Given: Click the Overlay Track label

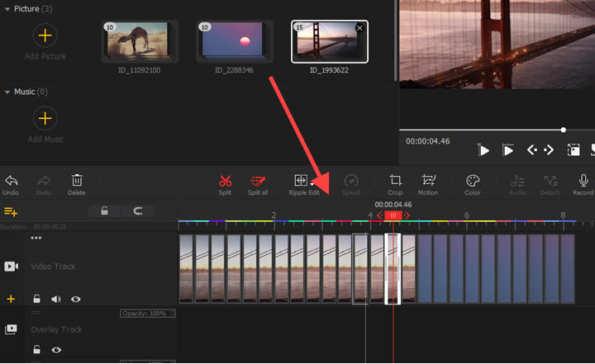Looking at the screenshot, I should 56,329.
